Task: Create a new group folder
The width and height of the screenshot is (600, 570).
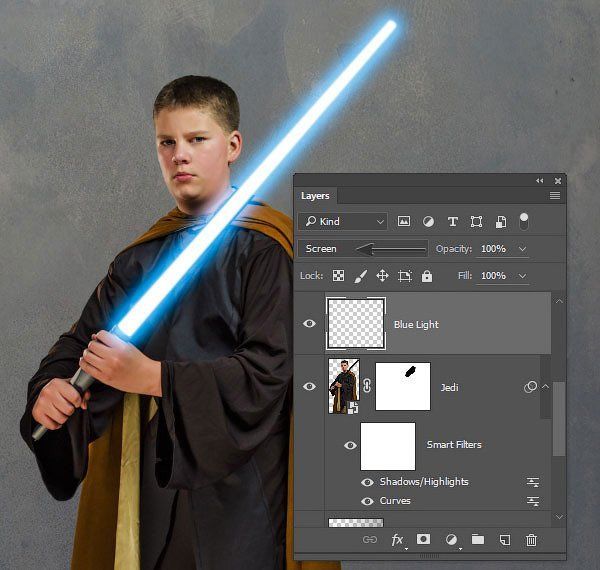Action: click(478, 539)
